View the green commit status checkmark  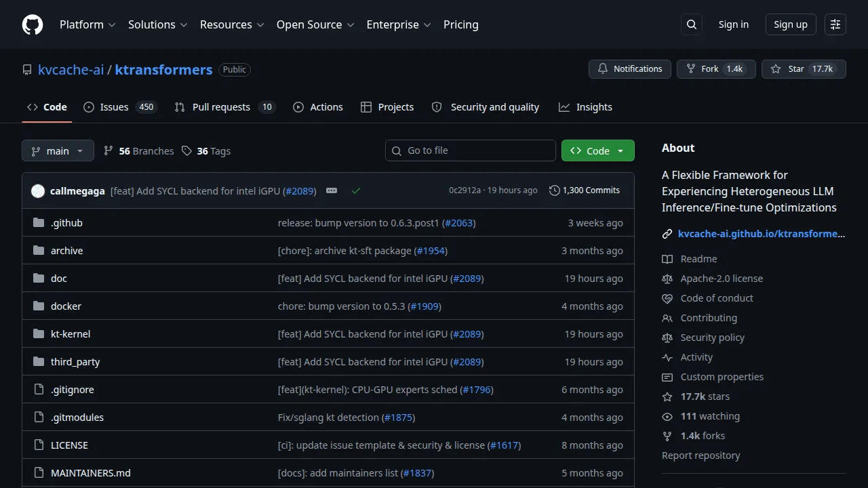[x=356, y=191]
